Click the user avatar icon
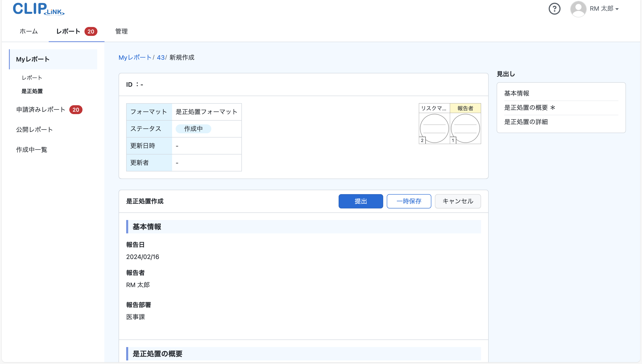642x364 pixels. point(578,8)
